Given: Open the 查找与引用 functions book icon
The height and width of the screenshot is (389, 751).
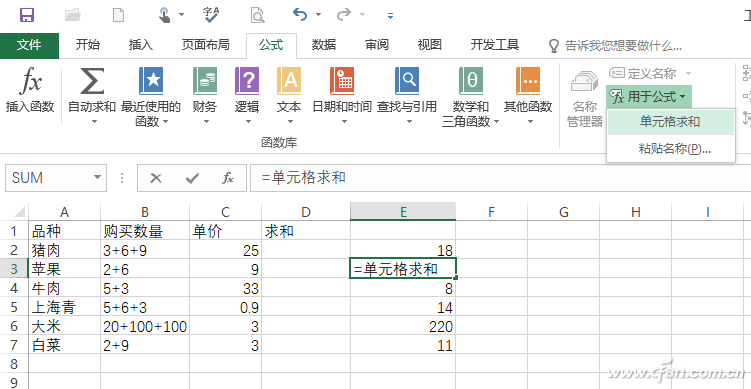Looking at the screenshot, I should [407, 81].
